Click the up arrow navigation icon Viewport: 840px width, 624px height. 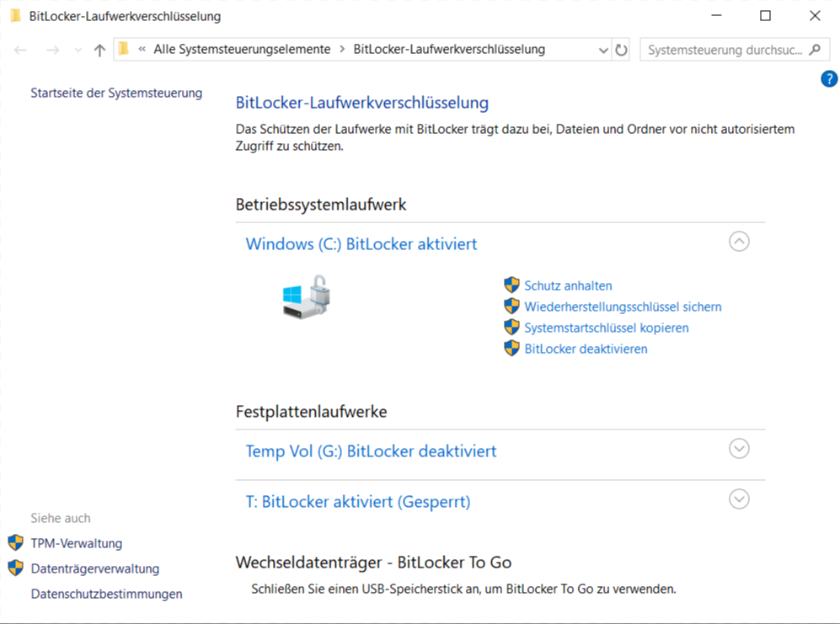point(99,51)
